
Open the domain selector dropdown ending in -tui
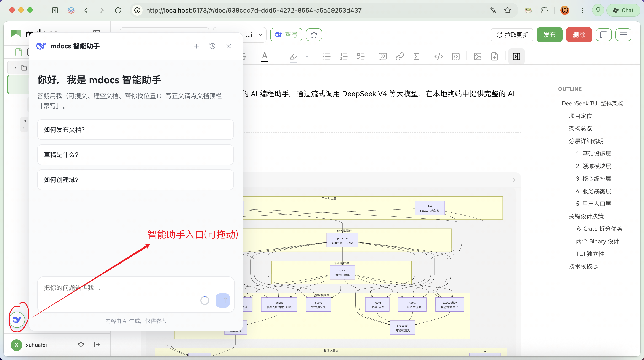pos(240,34)
